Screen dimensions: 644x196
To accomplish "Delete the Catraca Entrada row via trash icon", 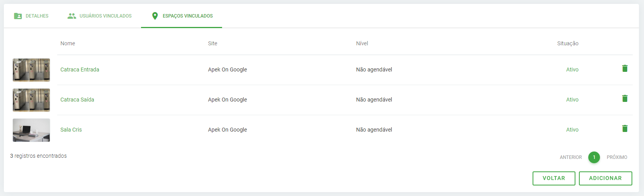I will pos(625,69).
